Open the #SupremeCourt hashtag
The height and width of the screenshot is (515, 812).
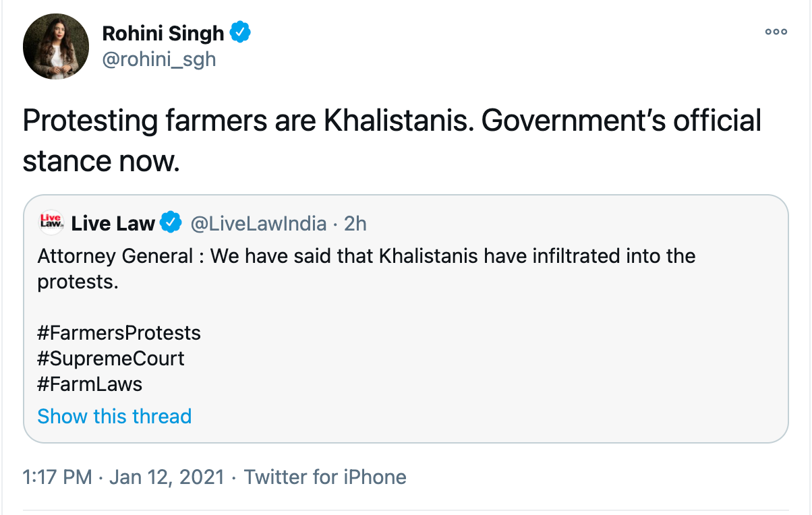pyautogui.click(x=111, y=359)
